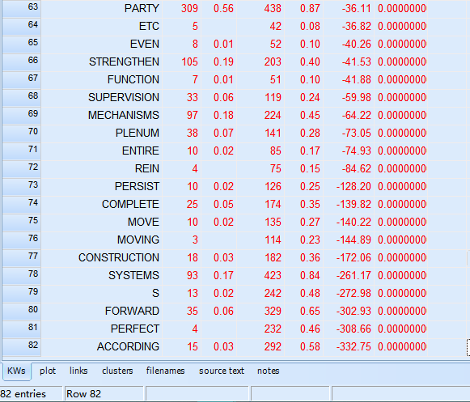Switch to the clusters tab
The image size is (470, 402).
(117, 371)
